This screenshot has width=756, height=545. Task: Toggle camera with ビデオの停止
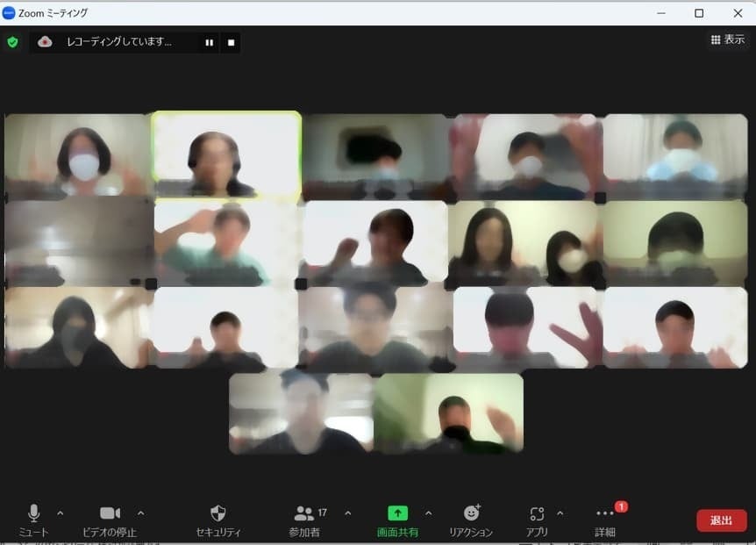point(110,520)
